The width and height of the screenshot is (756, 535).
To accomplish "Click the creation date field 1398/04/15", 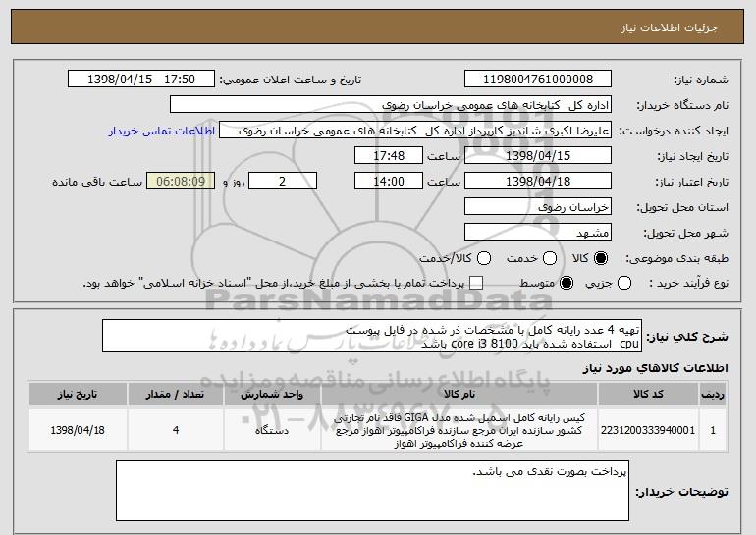I will tap(536, 156).
